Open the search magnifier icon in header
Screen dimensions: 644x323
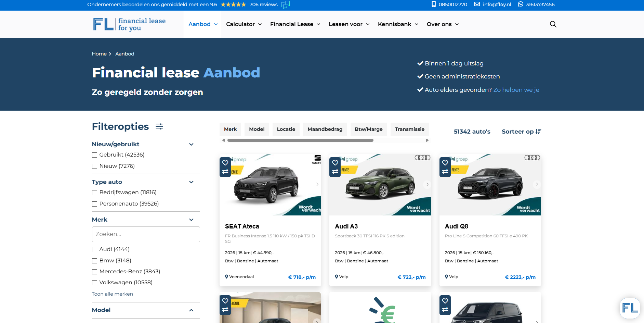click(x=553, y=24)
